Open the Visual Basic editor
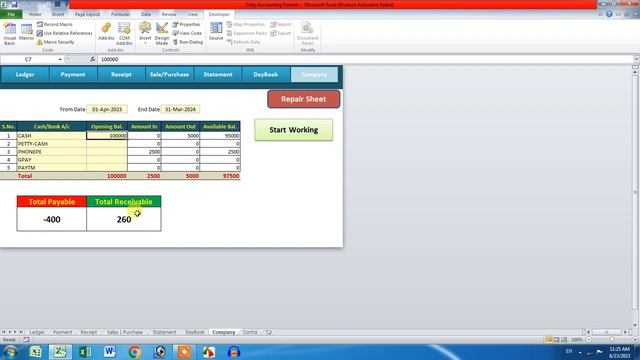 pos(10,33)
